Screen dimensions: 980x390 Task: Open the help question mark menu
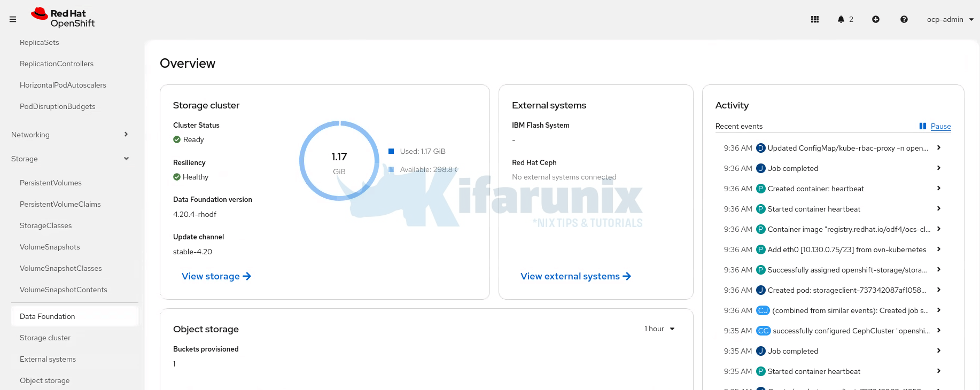pos(904,19)
